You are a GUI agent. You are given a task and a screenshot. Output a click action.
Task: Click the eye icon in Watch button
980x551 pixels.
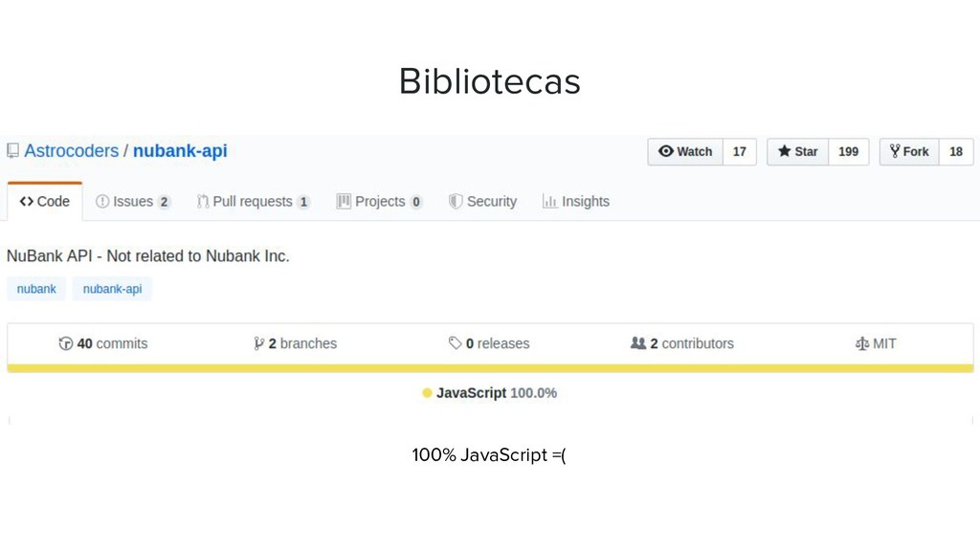(666, 151)
